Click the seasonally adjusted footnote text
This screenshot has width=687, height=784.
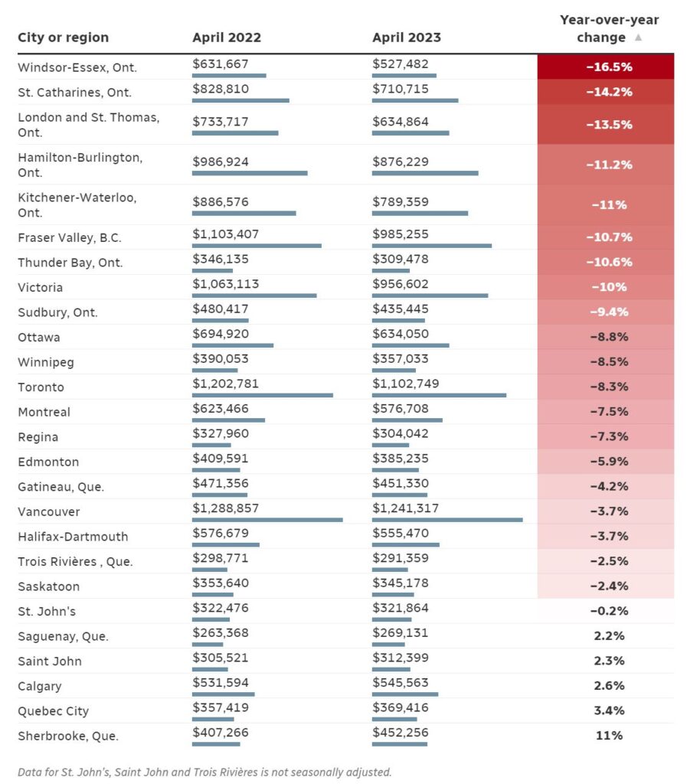204,772
